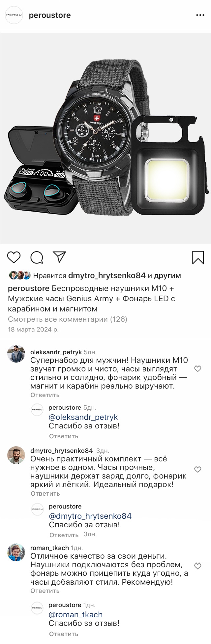The height and width of the screenshot is (644, 211).
Task: Open roman_tkach's profile avatar
Action: (x=16, y=552)
